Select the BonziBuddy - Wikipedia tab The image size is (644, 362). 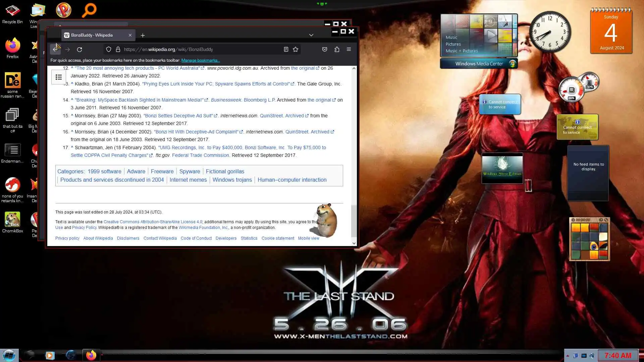pos(92,35)
